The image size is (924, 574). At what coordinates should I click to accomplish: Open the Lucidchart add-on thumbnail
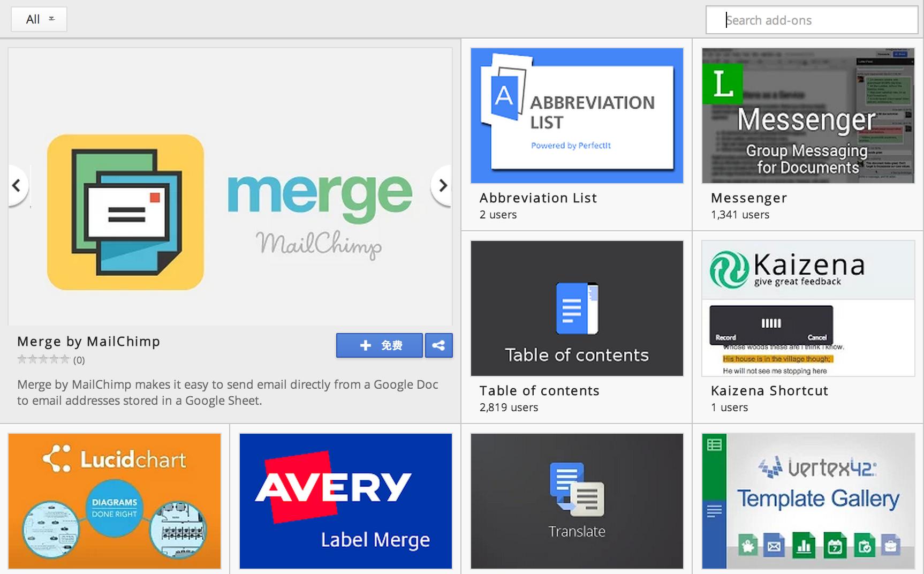pos(115,501)
